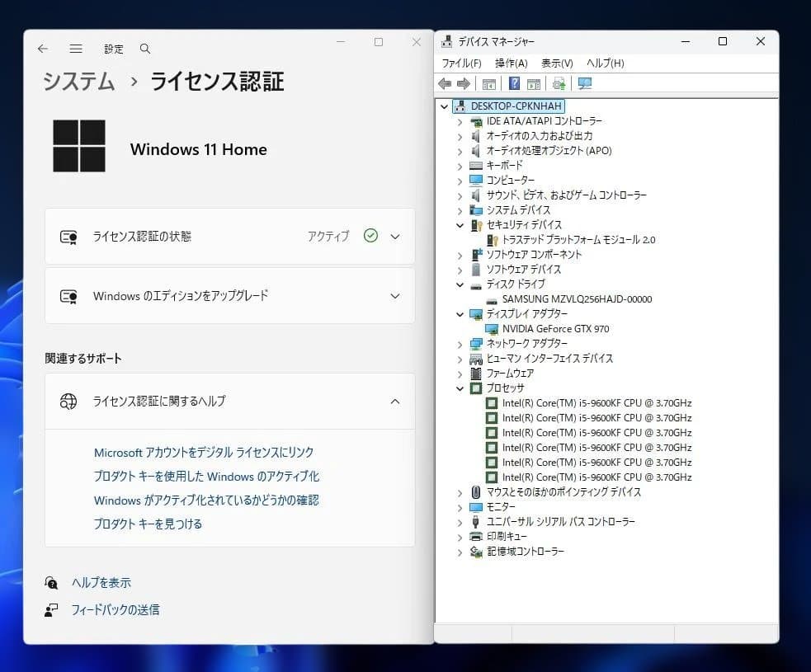Click the Properties icon in the toolbar
Image resolution: width=811 pixels, height=672 pixels.
[x=535, y=83]
